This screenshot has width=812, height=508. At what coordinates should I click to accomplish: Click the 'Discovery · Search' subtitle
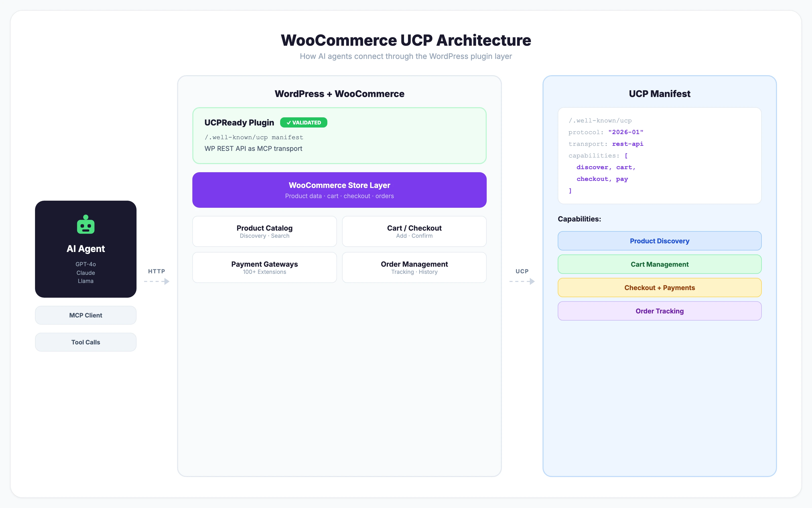coord(264,236)
